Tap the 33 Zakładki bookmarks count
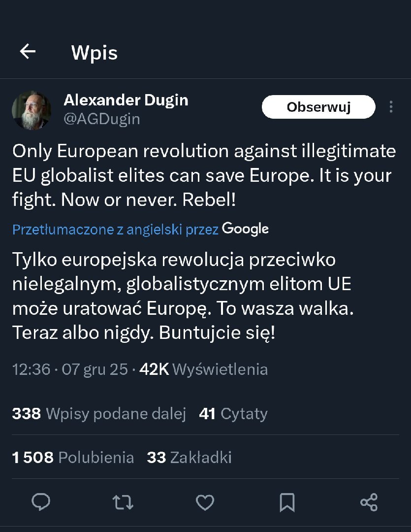This screenshot has height=532, width=411. (x=189, y=458)
